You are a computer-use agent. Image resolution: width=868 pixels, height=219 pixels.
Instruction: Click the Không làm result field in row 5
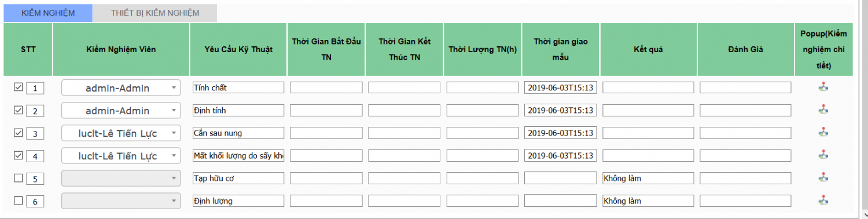coord(648,178)
